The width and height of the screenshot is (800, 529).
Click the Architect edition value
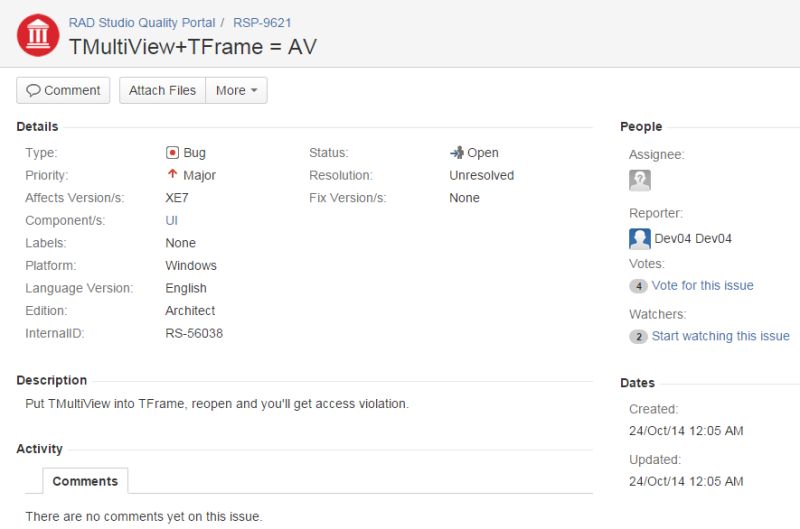(x=190, y=311)
